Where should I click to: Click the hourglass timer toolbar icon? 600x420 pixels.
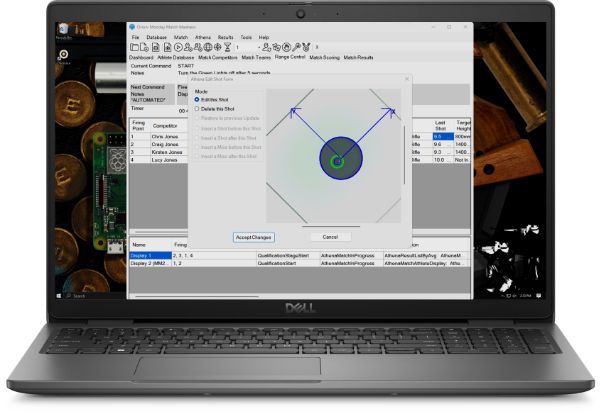click(x=228, y=47)
